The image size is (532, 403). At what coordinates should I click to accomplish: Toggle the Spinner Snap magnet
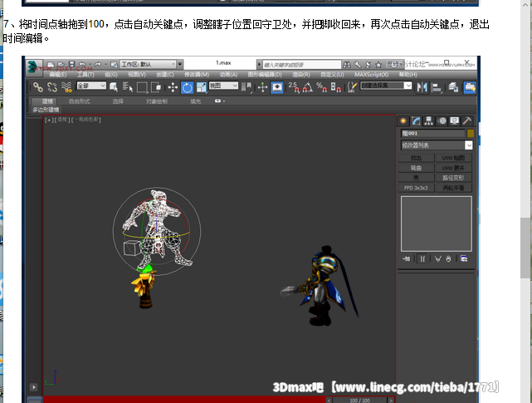coord(335,87)
